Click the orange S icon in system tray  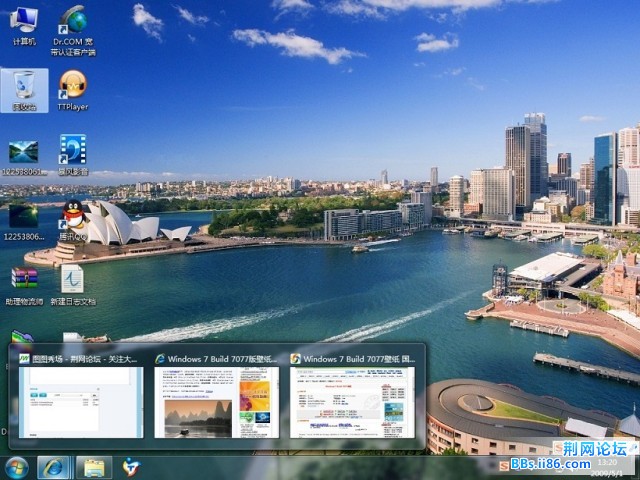click(x=501, y=466)
